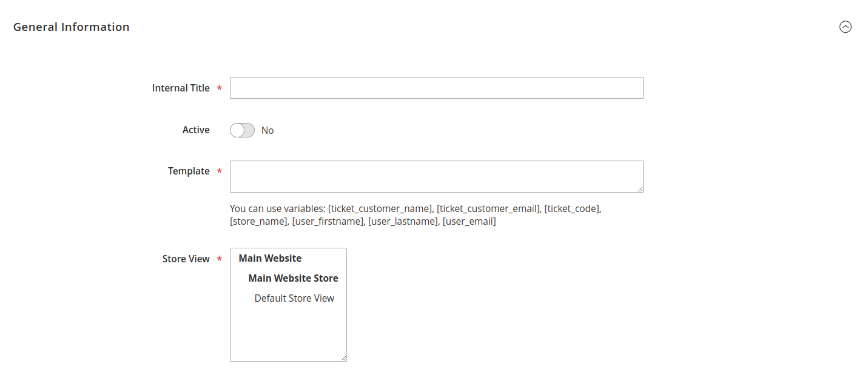
Task: Click the required asterisk beside Template
Action: (x=219, y=171)
